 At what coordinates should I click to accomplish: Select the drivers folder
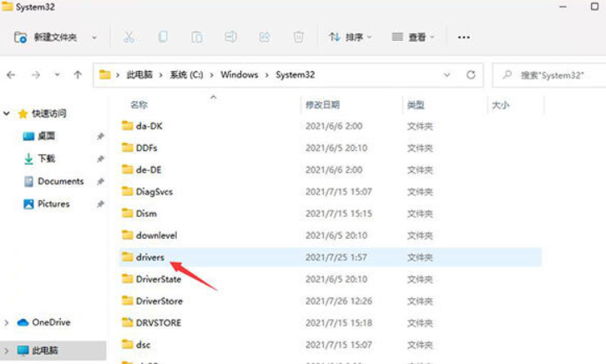click(150, 257)
